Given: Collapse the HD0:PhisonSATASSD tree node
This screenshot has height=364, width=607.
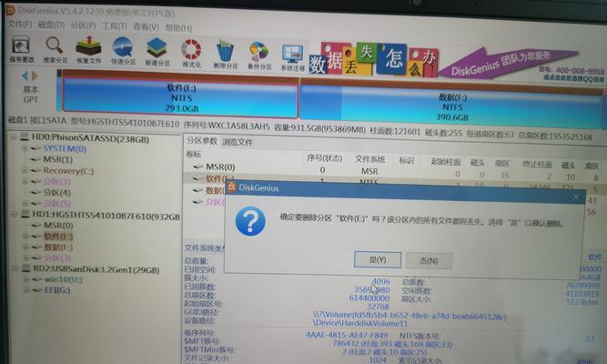Looking at the screenshot, I should pos(14,136).
